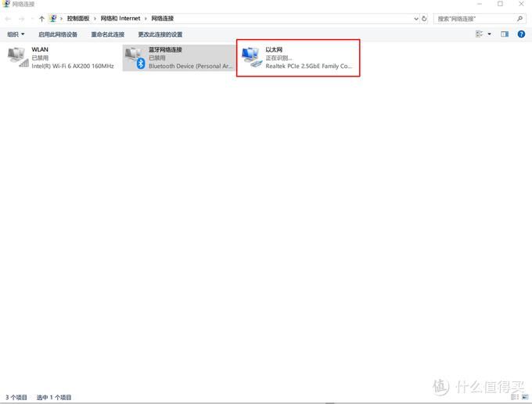This screenshot has width=532, height=404.
Task: Click the search 网络连接 input field
Action: 476,19
